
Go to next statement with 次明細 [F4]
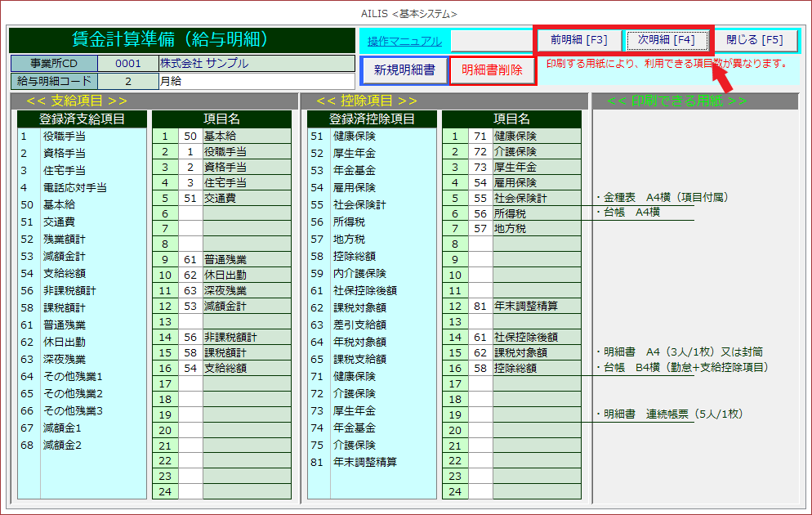pos(667,39)
